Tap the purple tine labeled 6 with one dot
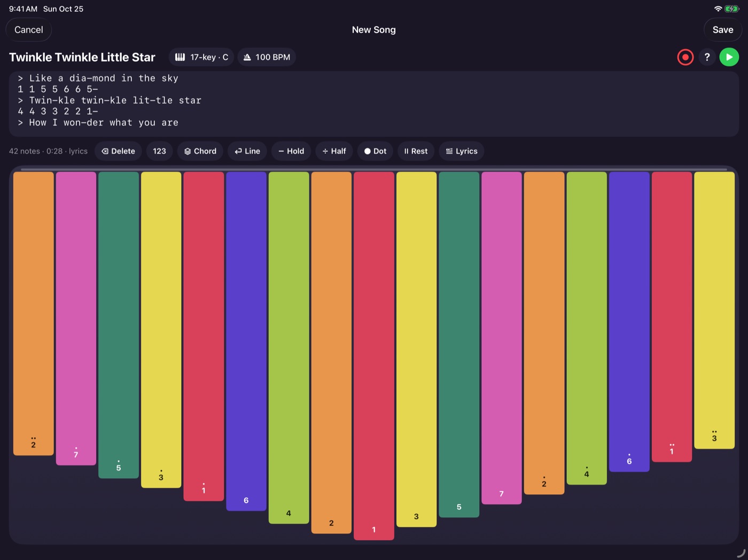 [629, 322]
